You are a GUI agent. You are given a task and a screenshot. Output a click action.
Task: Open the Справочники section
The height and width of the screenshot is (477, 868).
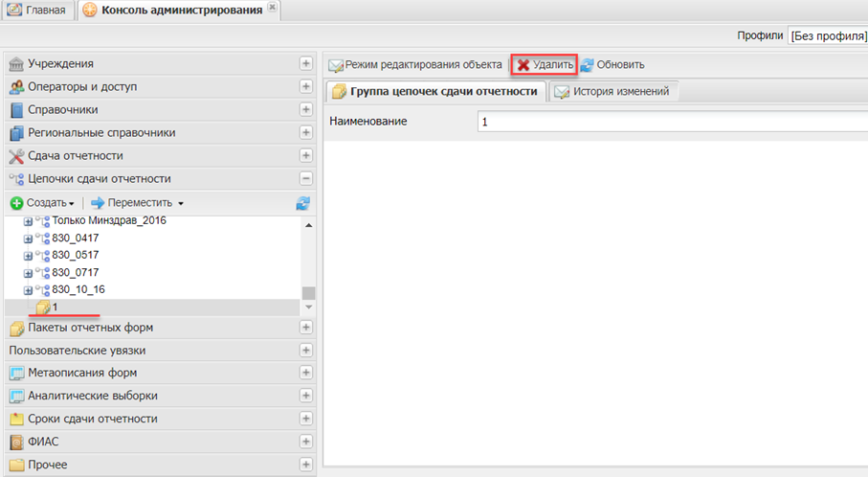62,110
